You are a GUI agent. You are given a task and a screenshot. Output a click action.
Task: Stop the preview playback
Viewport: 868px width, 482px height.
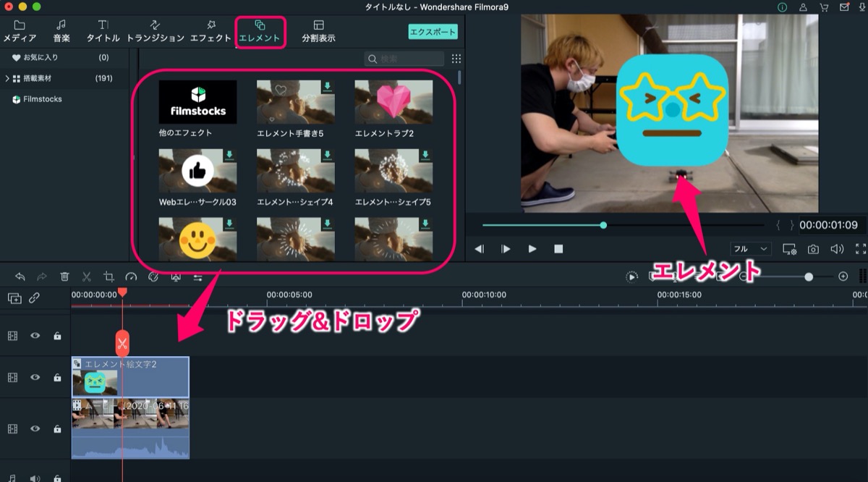pos(558,249)
